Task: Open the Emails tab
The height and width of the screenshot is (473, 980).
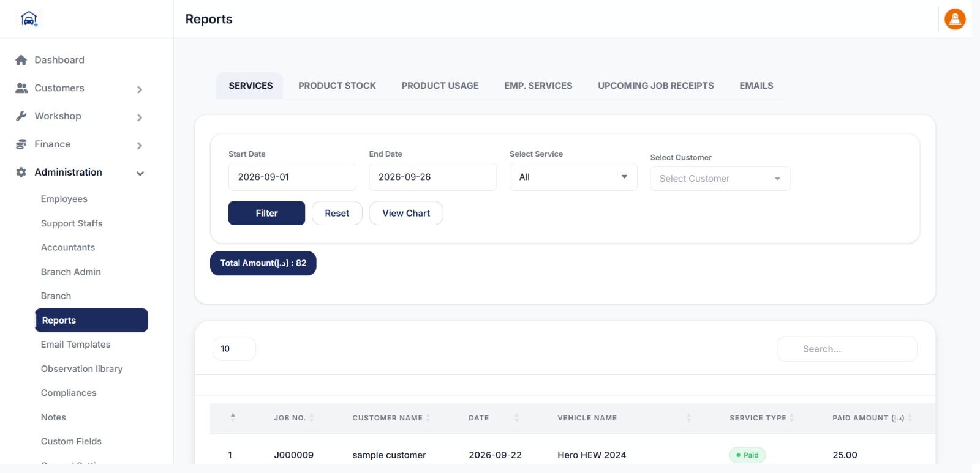Action: (756, 86)
